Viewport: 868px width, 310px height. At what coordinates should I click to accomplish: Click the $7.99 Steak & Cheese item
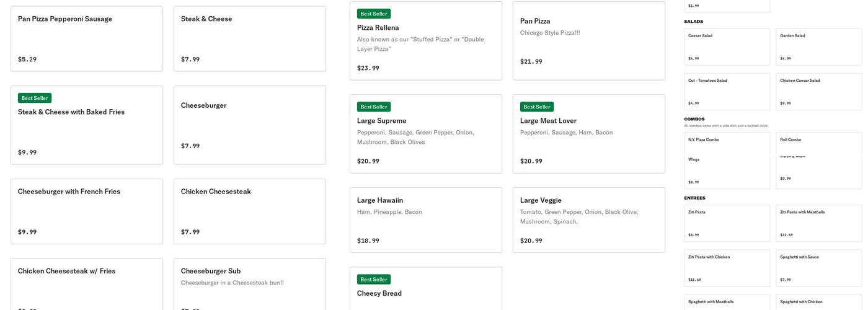coord(249,38)
